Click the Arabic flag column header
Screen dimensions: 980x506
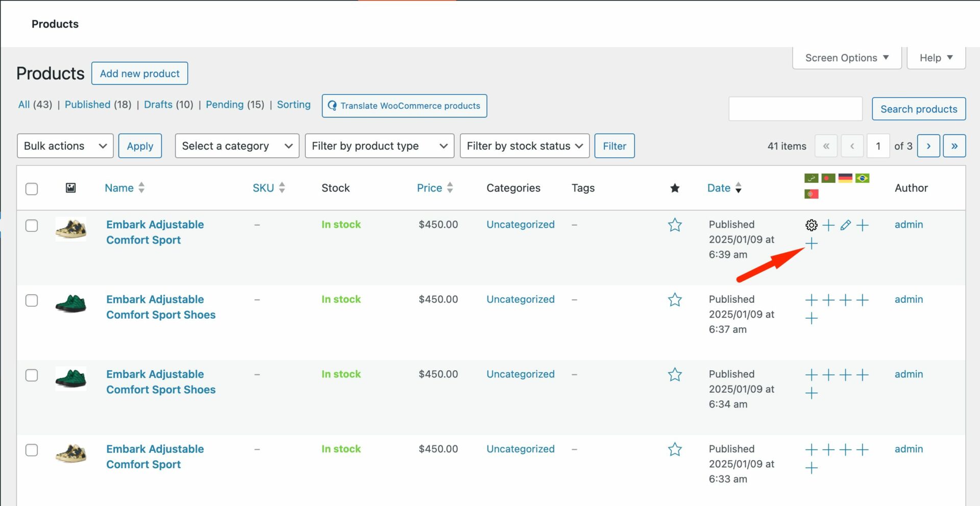(x=811, y=178)
